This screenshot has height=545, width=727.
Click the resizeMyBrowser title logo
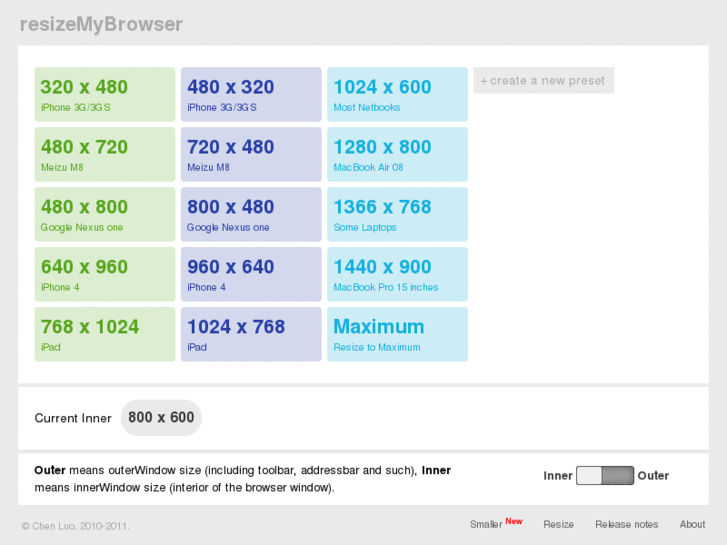pos(101,24)
